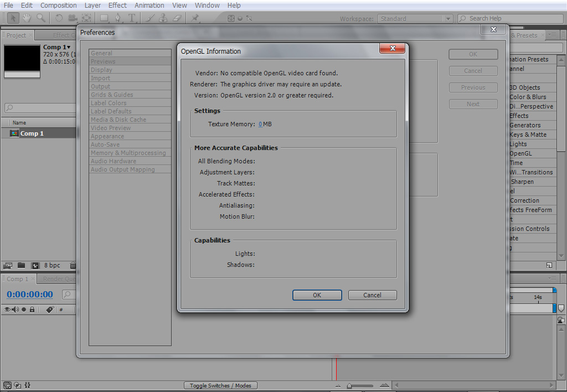Open the Composition menu
The image size is (567, 392).
[x=59, y=6]
